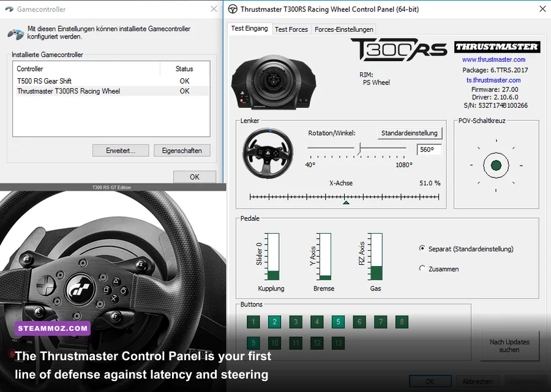Click Nach Updates suchen button
The image size is (551, 392).
click(x=509, y=346)
